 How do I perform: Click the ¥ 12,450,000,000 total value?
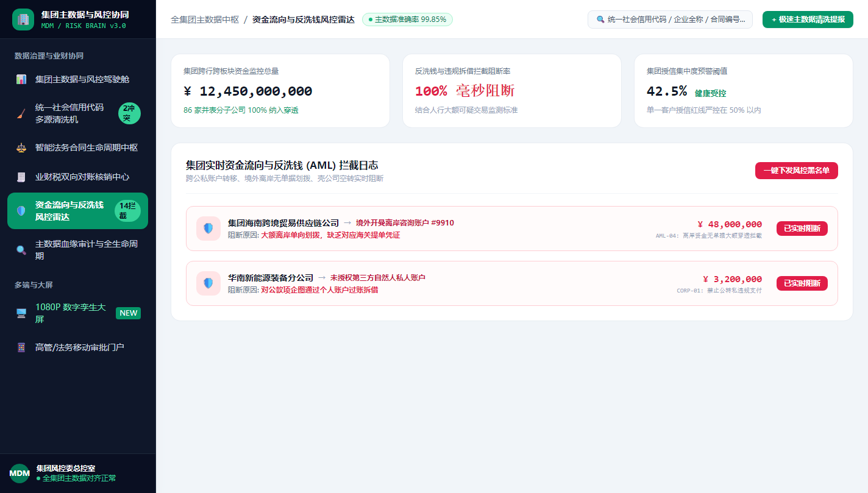pos(247,91)
